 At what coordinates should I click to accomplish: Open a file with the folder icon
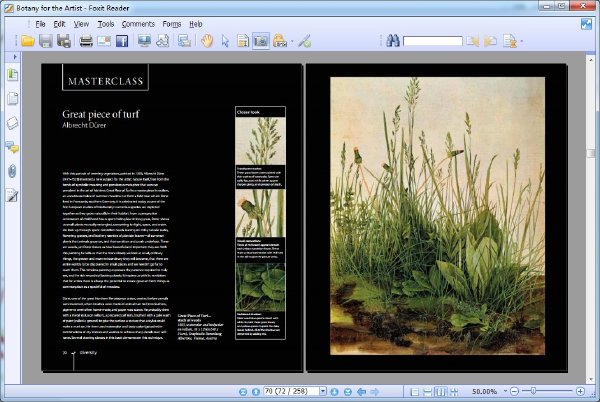click(x=28, y=41)
